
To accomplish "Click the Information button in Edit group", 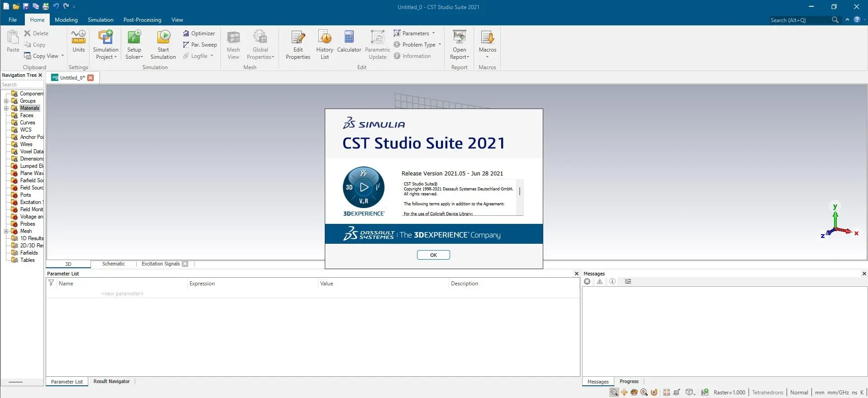I will click(412, 56).
